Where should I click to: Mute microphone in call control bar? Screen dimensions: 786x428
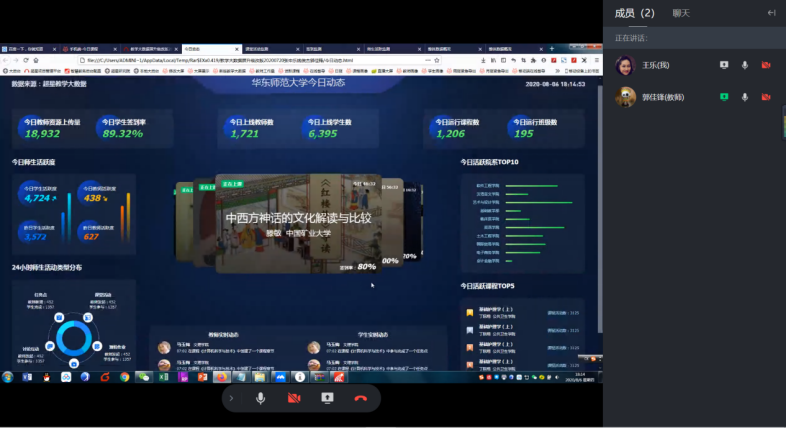point(260,398)
